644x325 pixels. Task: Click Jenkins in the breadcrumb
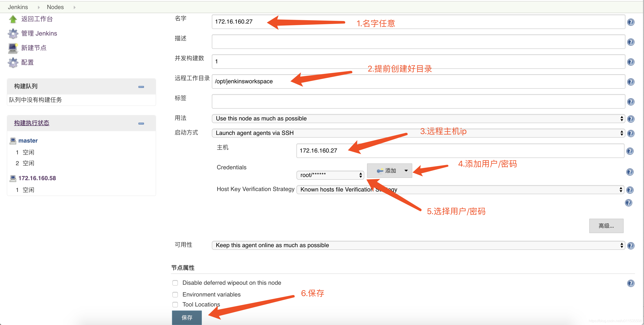(18, 7)
